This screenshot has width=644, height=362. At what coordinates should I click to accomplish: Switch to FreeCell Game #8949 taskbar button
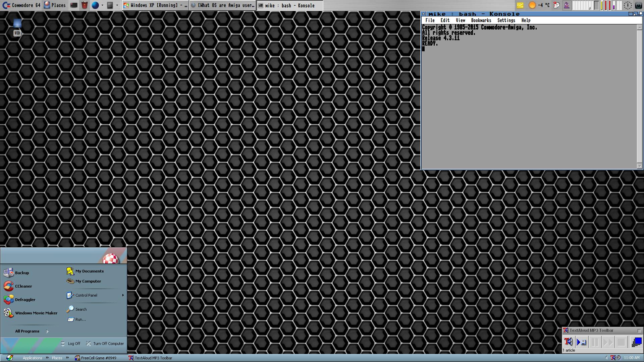[96, 358]
